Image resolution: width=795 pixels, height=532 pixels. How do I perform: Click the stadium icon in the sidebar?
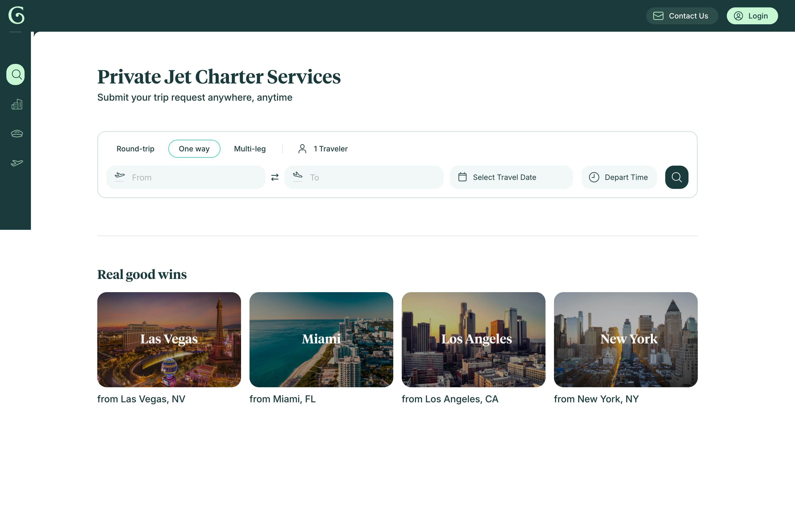point(17,133)
